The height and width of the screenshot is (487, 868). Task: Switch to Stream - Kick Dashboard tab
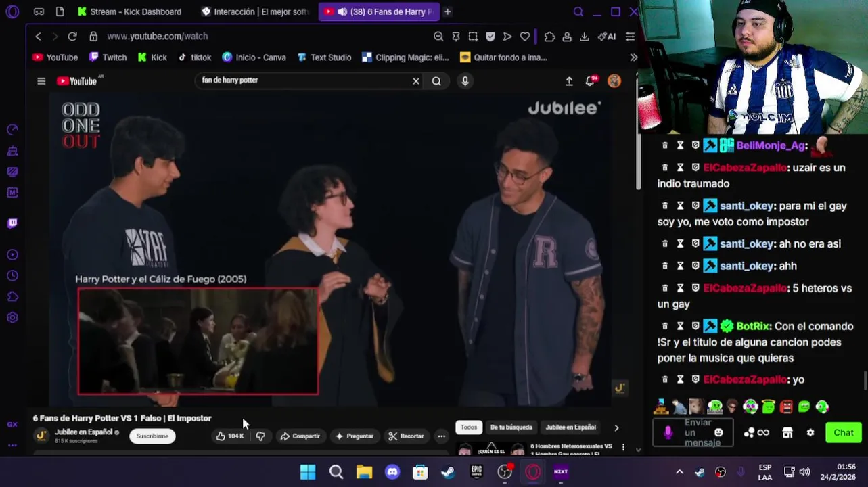[x=129, y=11]
